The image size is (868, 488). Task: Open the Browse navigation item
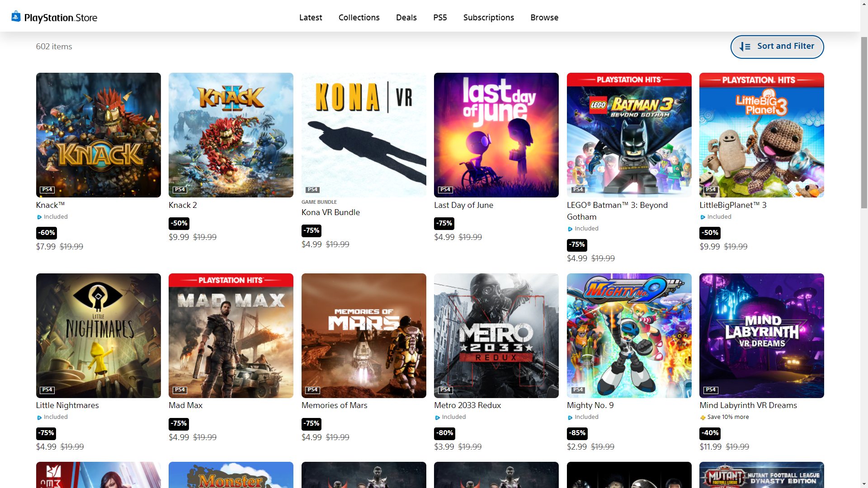(x=544, y=18)
